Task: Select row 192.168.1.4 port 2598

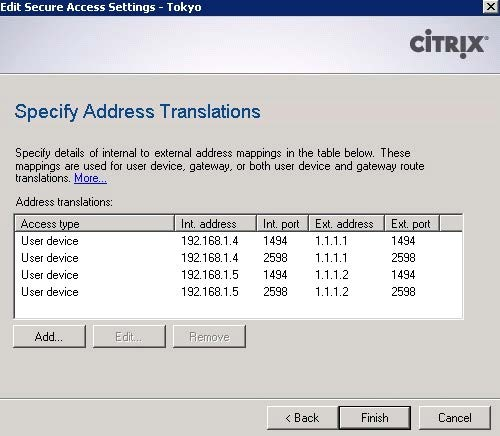Action: pos(238,258)
